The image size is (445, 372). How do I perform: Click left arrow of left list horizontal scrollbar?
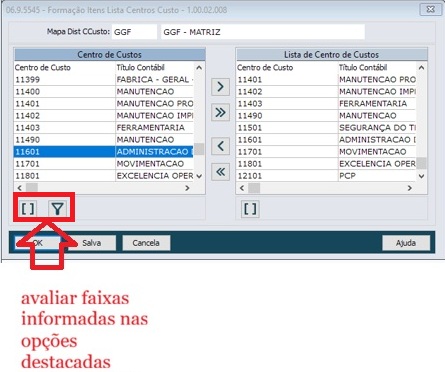[x=20, y=188]
